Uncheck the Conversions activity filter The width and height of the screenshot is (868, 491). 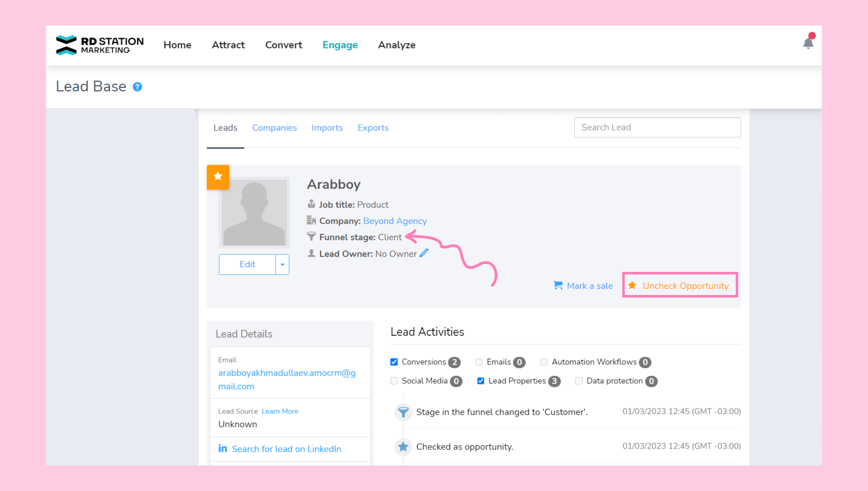point(394,362)
